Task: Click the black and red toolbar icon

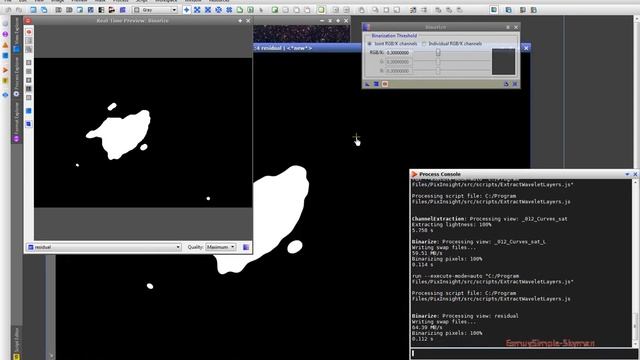Action: (112, 9)
